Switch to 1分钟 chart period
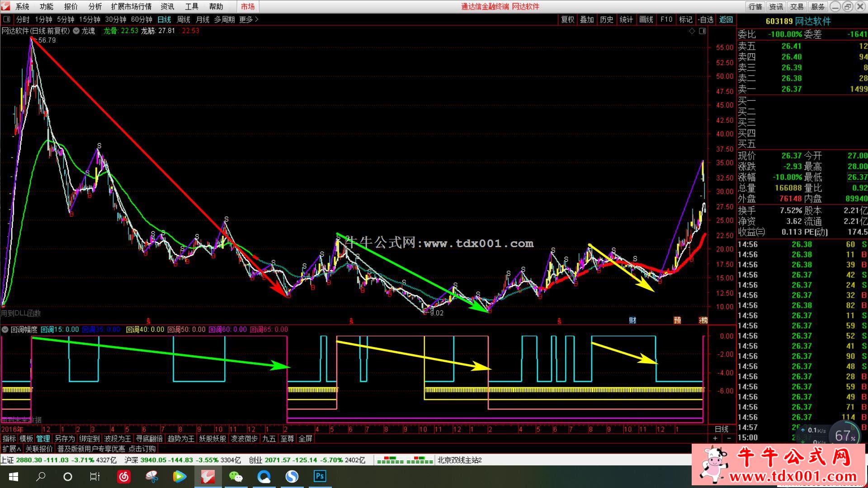The width and height of the screenshot is (868, 488). pos(43,19)
